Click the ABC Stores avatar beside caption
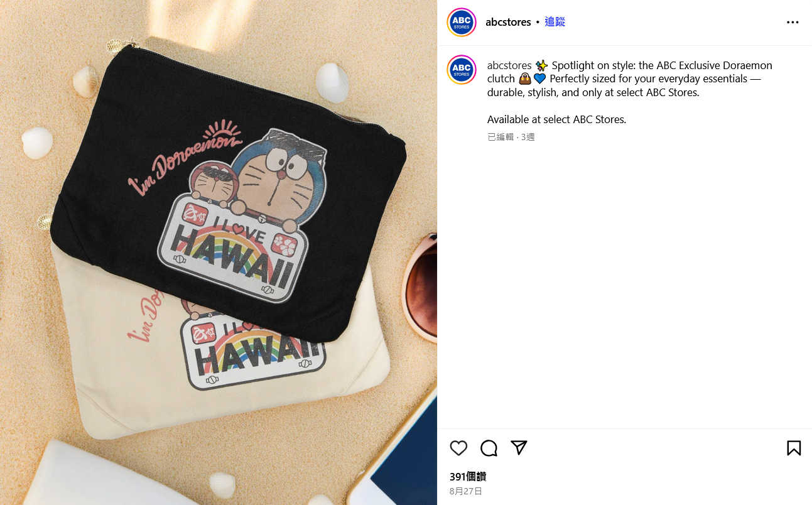 462,70
